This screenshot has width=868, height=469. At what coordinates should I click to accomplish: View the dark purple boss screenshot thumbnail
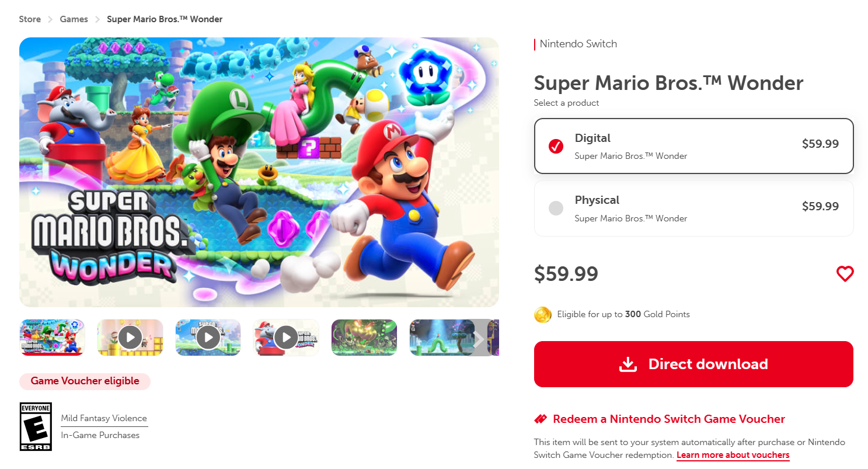point(364,337)
